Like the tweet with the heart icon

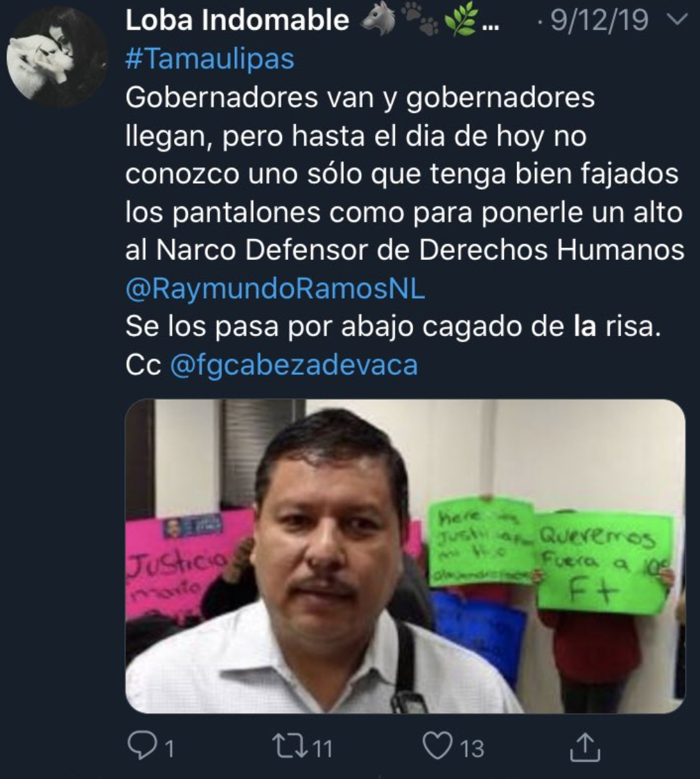(x=437, y=746)
